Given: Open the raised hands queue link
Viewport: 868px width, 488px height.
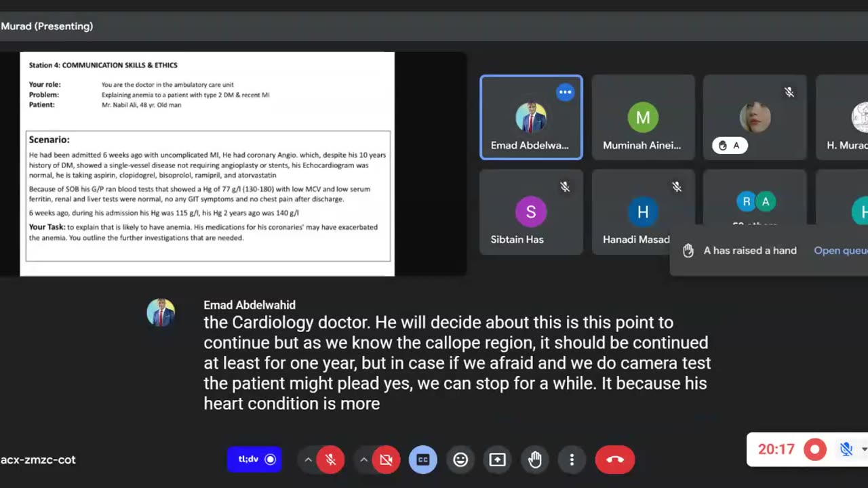Looking at the screenshot, I should 840,251.
